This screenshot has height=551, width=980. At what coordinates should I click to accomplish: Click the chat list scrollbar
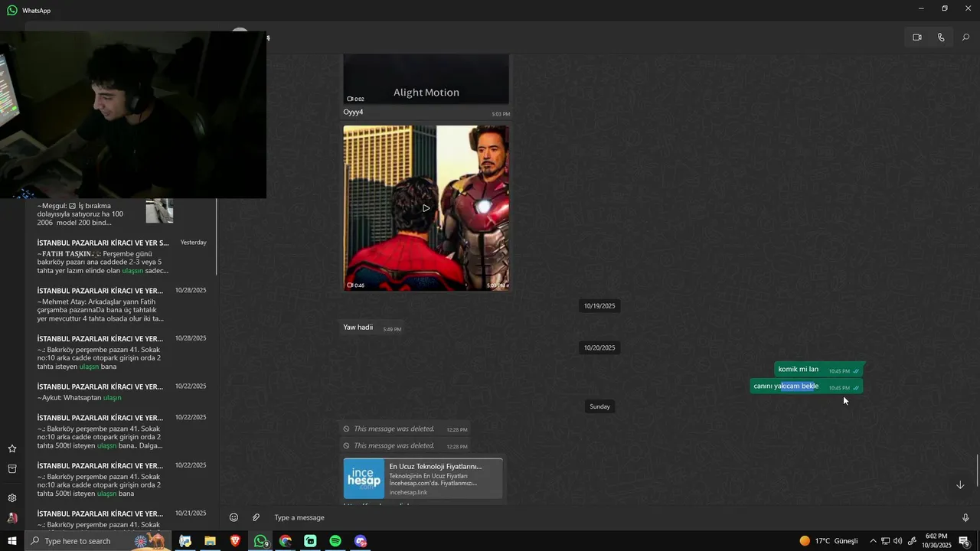point(217,237)
